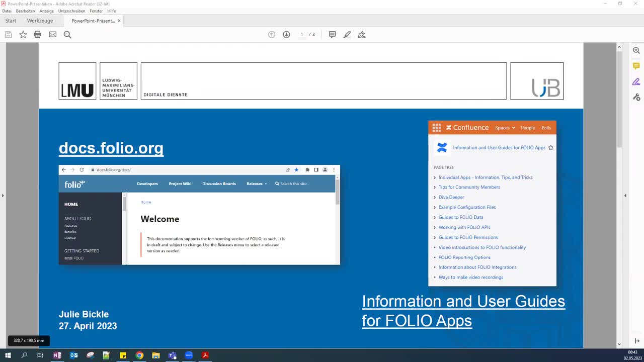Open the Hilfe menu

coord(112,11)
